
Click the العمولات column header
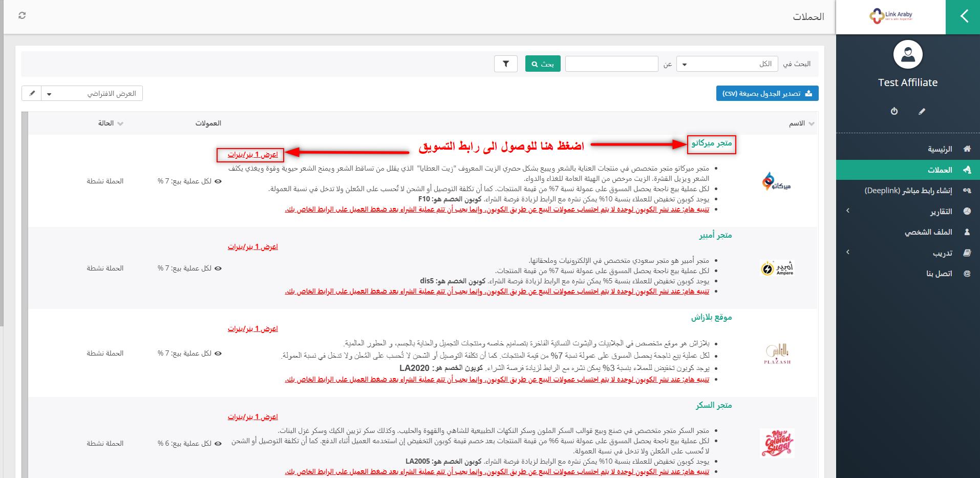point(208,123)
